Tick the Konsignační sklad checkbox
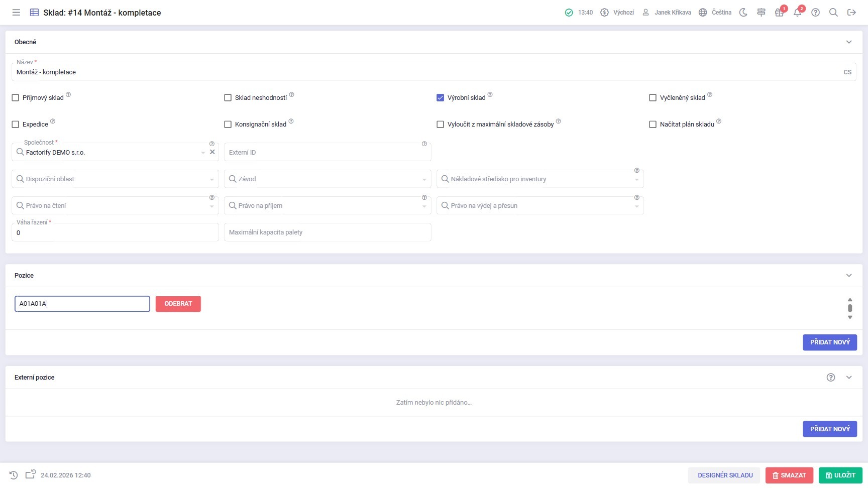868x488 pixels. [228, 125]
